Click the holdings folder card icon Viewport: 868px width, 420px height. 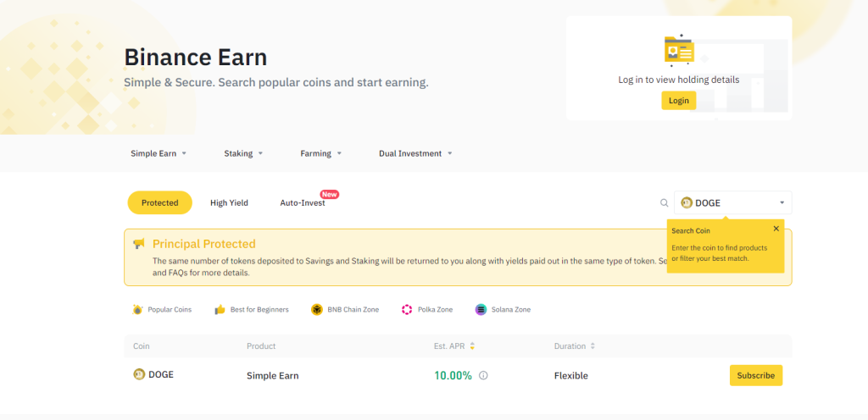tap(679, 51)
